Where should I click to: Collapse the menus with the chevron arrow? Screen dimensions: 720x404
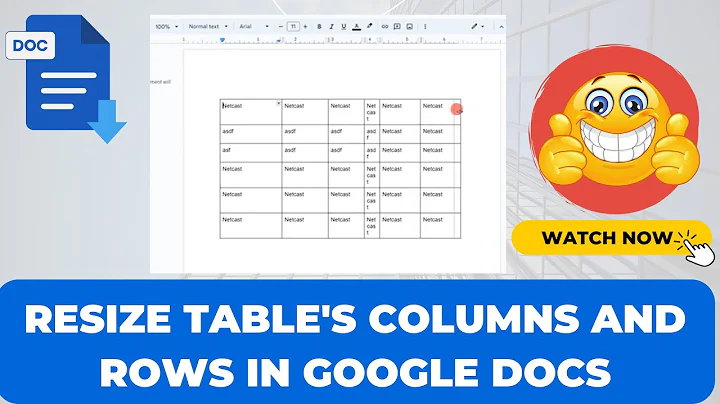[x=501, y=27]
